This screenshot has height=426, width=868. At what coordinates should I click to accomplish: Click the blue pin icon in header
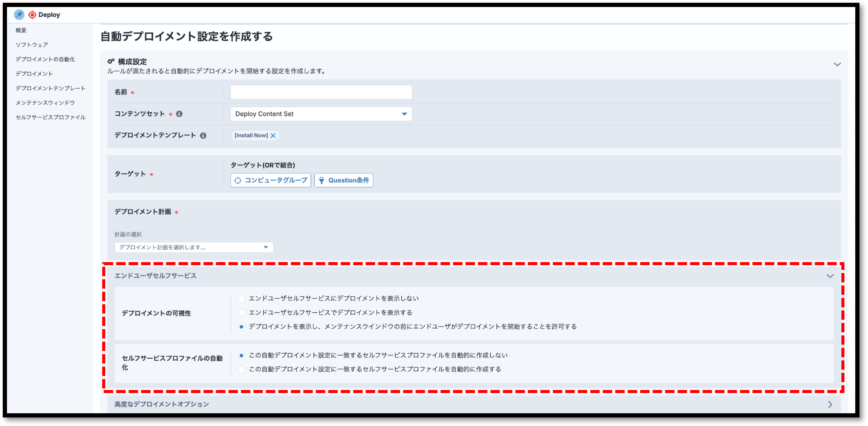tap(19, 15)
